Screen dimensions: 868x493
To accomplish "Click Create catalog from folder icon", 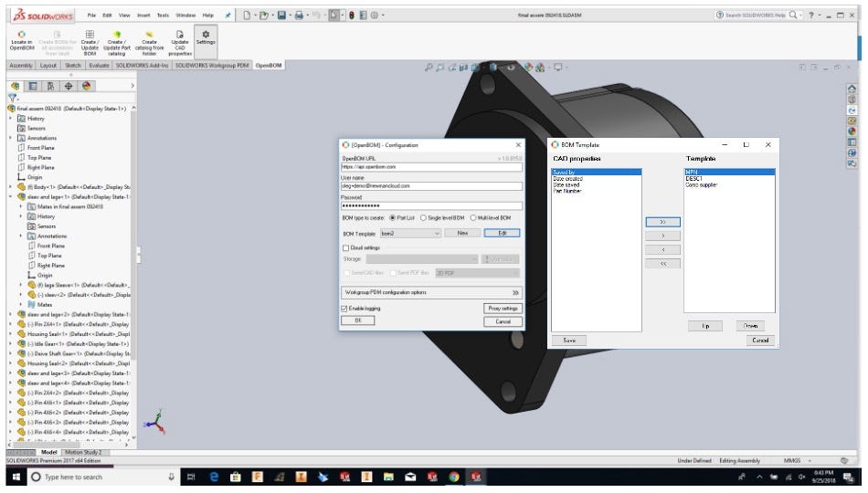I will click(x=149, y=35).
